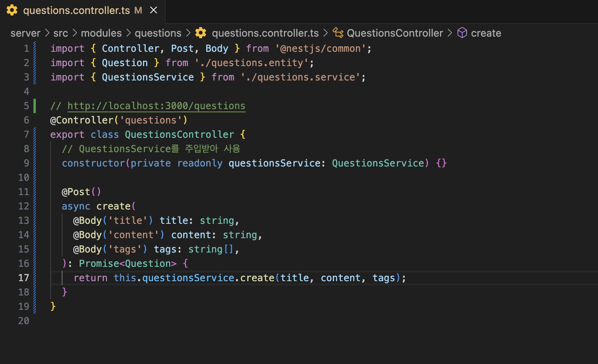The width and height of the screenshot is (598, 364).
Task: Expand chevron after questions folder breadcrumb
Action: [188, 33]
